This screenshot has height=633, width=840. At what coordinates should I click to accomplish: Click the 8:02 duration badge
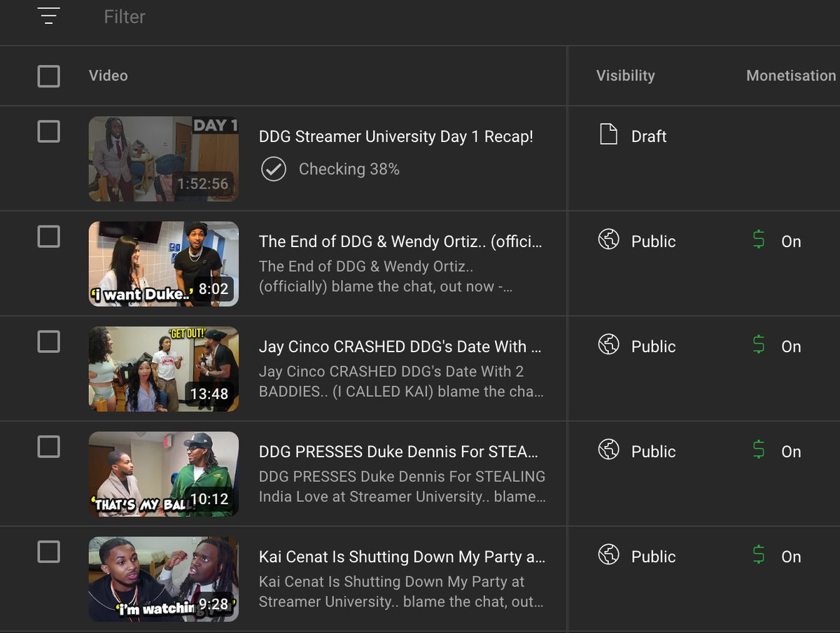pos(213,288)
